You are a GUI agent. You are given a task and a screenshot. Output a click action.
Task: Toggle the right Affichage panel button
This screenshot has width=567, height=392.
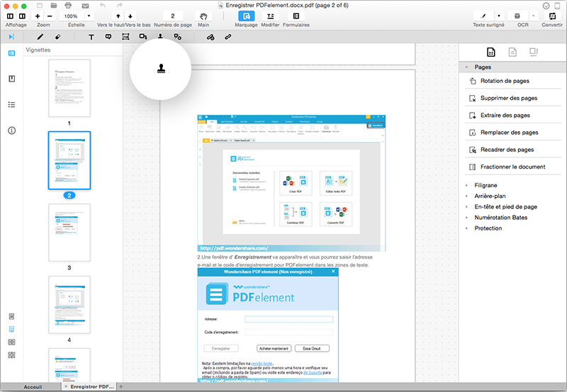22,16
